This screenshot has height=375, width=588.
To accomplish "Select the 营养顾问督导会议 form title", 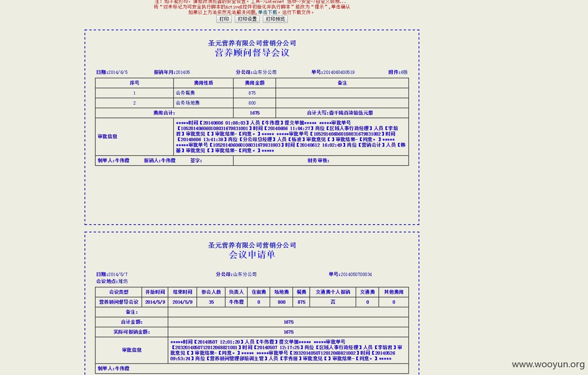I will tap(252, 53).
